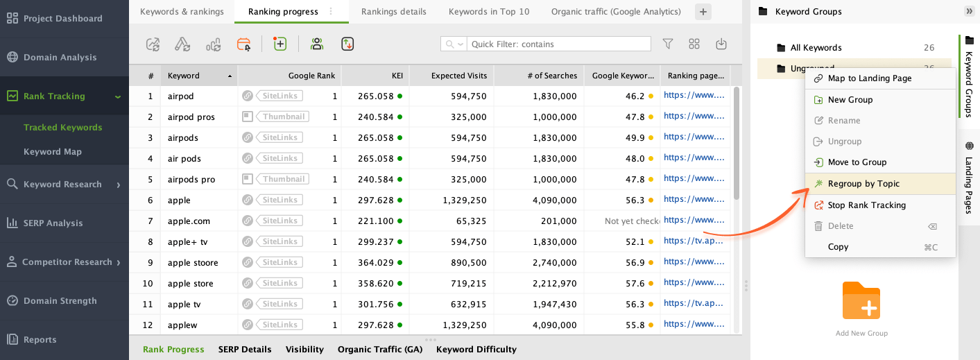
Task: Open the ranking page link for apple tv
Action: (x=694, y=303)
